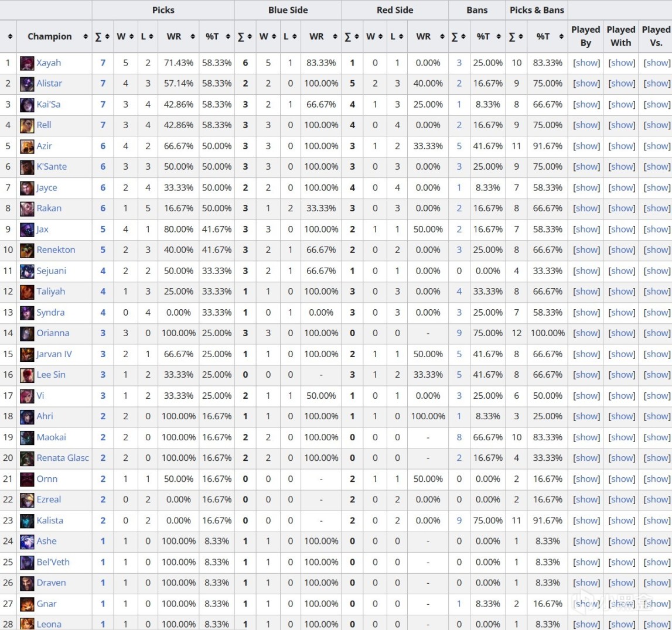Show Played By for Xayah
This screenshot has width=672, height=630.
(586, 63)
